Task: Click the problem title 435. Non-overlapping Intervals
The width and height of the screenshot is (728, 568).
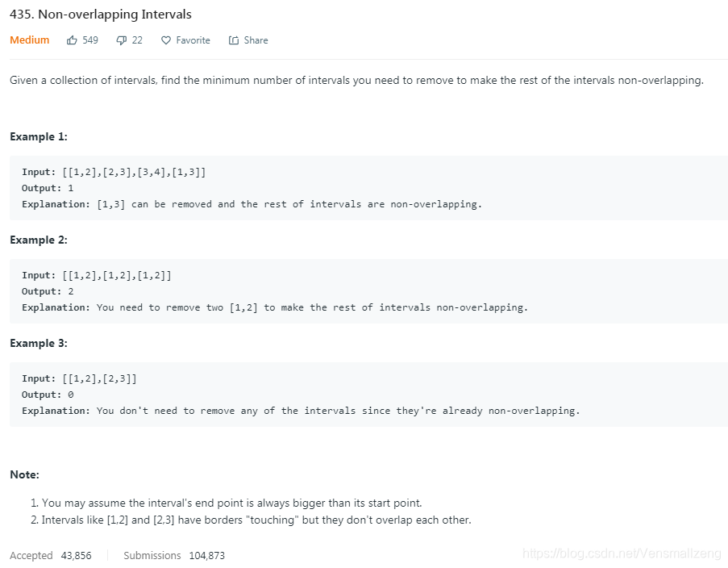Action: 100,14
